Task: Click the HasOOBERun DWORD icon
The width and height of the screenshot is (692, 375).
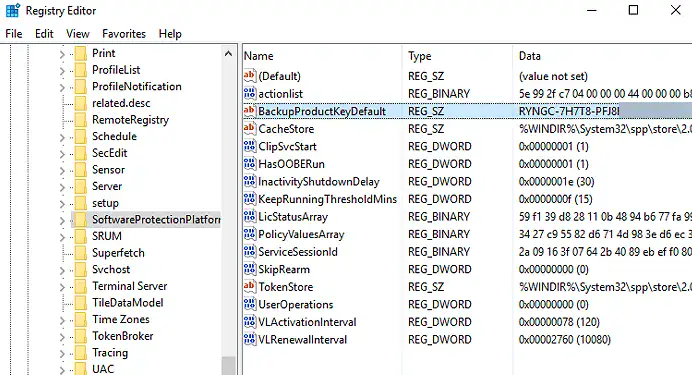Action: pyautogui.click(x=249, y=164)
